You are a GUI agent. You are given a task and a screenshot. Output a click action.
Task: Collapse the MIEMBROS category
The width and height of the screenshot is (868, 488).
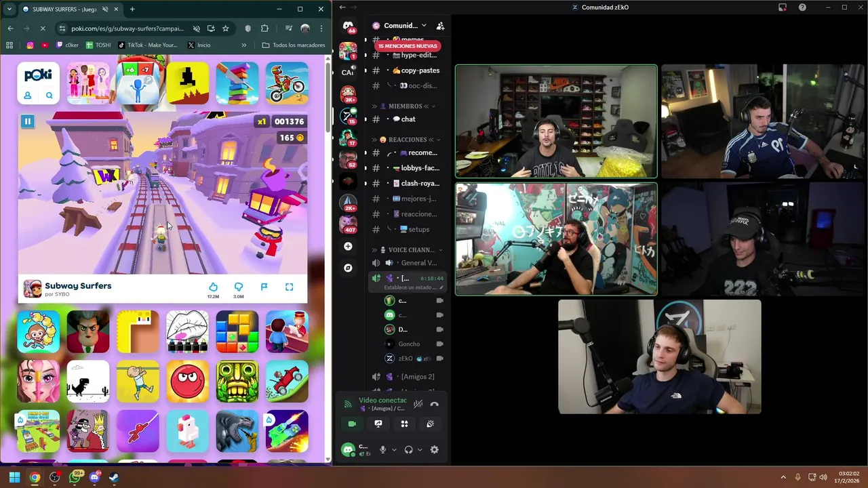405,106
